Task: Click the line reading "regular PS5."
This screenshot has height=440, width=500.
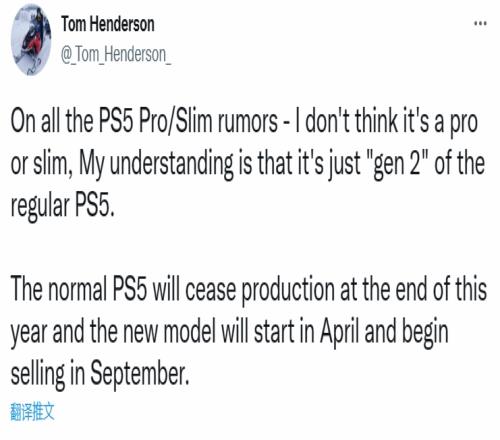Action: (63, 207)
